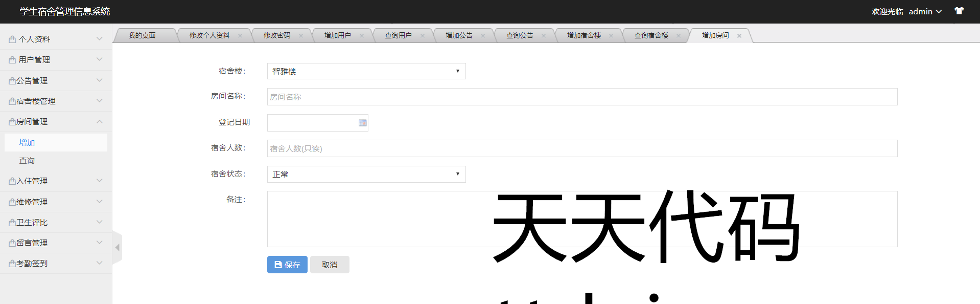The height and width of the screenshot is (304, 980).
Task: Expand the 考勤签到 sidebar menu
Action: coord(56,264)
